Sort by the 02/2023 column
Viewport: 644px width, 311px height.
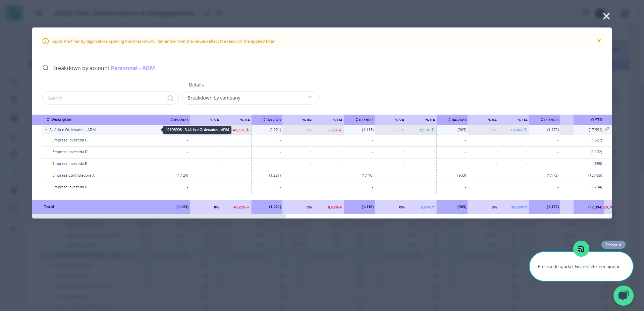click(272, 120)
